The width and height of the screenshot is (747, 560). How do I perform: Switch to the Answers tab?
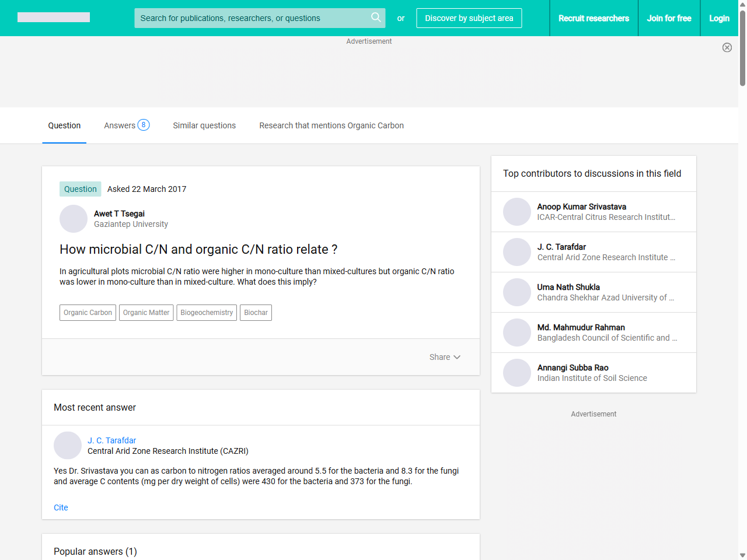[121, 125]
